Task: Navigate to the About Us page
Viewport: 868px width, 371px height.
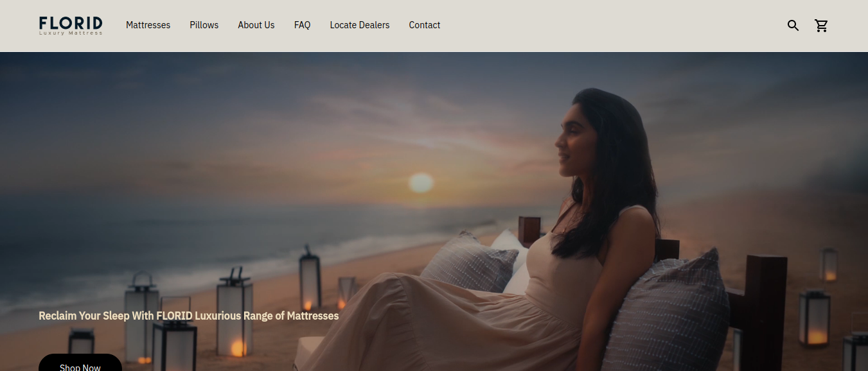Action: pyautogui.click(x=256, y=25)
